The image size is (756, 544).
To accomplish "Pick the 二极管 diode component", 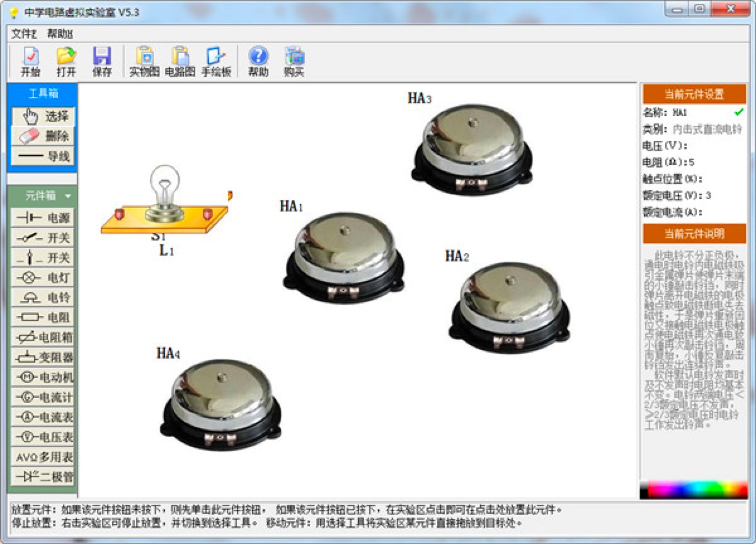I will tap(43, 477).
